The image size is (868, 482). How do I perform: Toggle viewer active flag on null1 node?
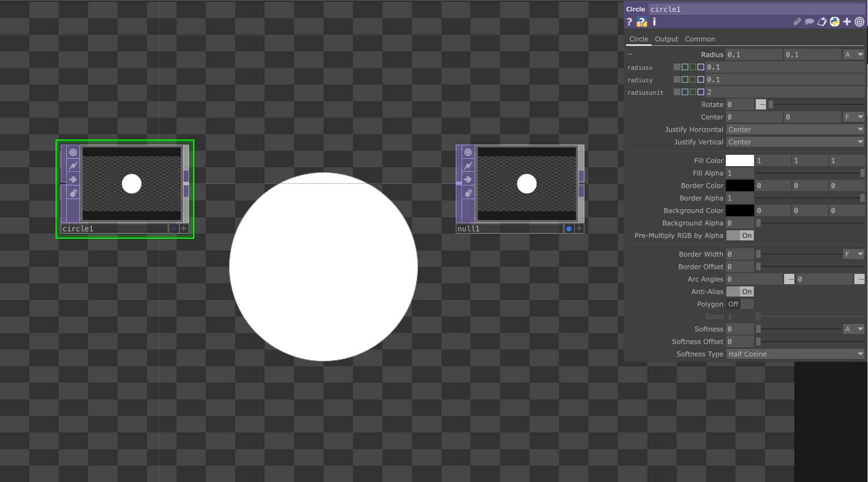(x=468, y=152)
